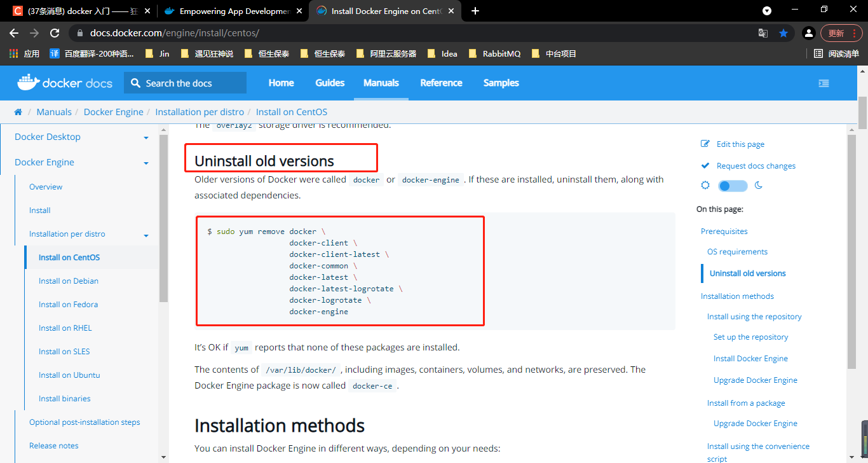Open the RabbitMQ bookmark folder
The height and width of the screenshot is (463, 868).
point(494,54)
